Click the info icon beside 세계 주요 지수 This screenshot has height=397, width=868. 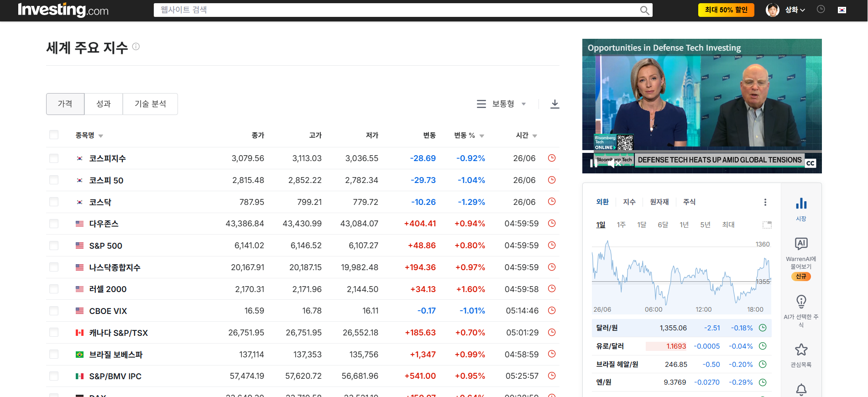pyautogui.click(x=136, y=47)
